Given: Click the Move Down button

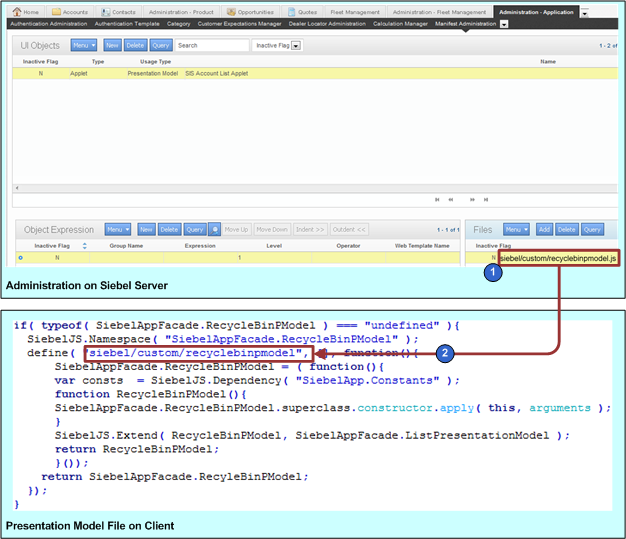Looking at the screenshot, I should (272, 230).
